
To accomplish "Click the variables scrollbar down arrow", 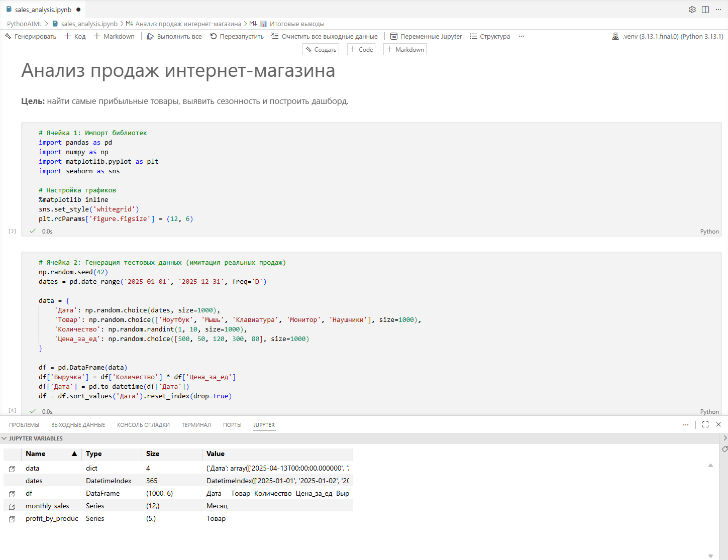I will (x=710, y=556).
